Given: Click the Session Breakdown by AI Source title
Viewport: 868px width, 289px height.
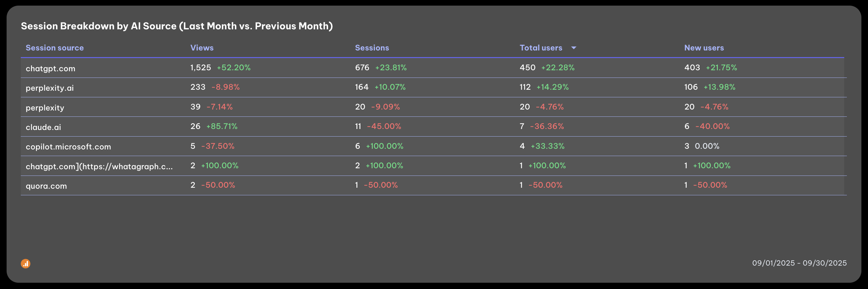Looking at the screenshot, I should (177, 26).
